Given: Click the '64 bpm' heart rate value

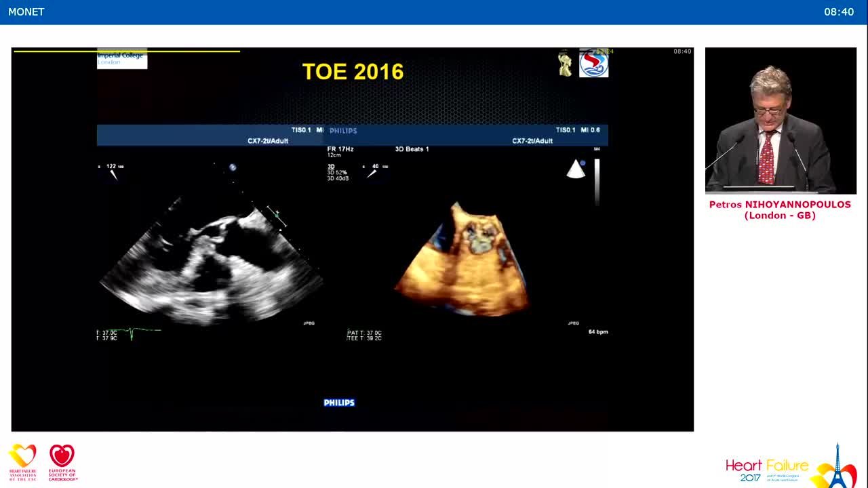Looking at the screenshot, I should (x=598, y=332).
